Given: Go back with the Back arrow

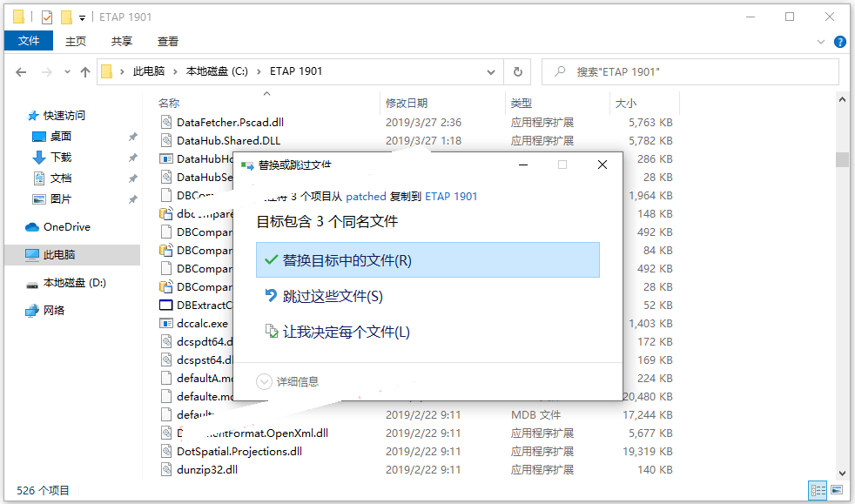Looking at the screenshot, I should coord(21,72).
